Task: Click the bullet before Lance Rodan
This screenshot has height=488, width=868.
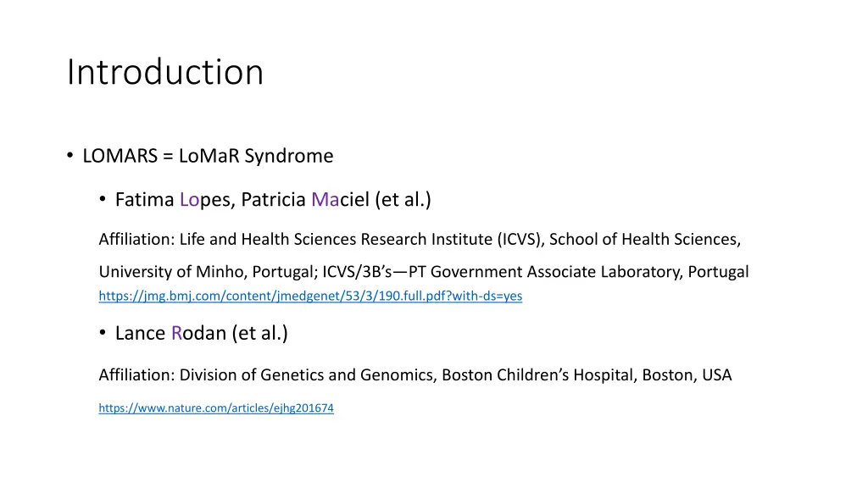Action: click(x=103, y=332)
